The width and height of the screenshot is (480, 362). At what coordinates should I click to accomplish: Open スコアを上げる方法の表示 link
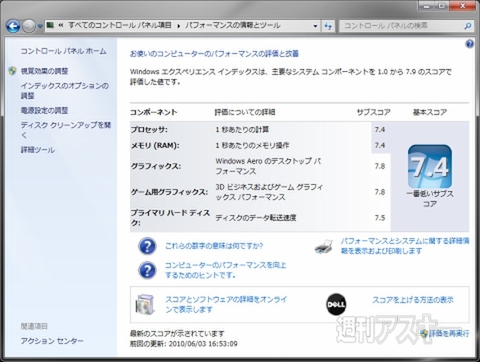tap(413, 300)
